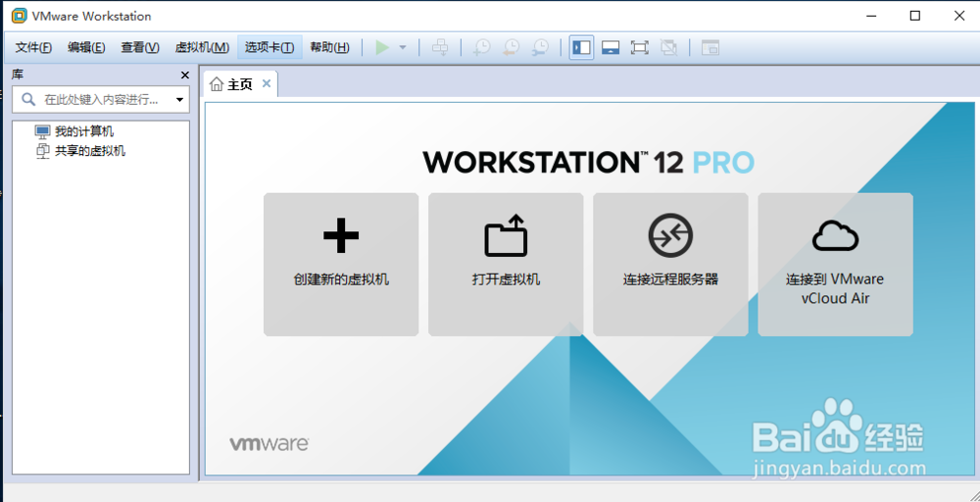Viewport: 980px width, 502px height.
Task: Close the 主页 tab
Action: point(267,83)
